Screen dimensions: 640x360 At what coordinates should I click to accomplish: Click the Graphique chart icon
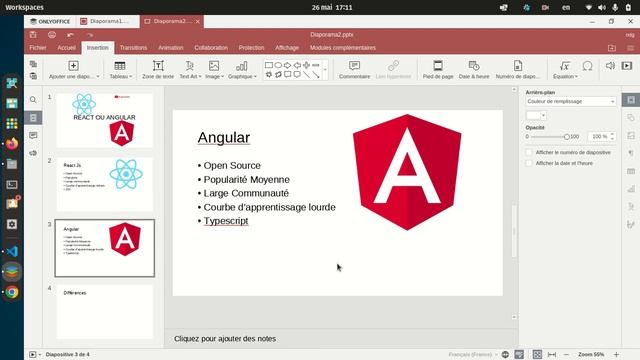[242, 65]
